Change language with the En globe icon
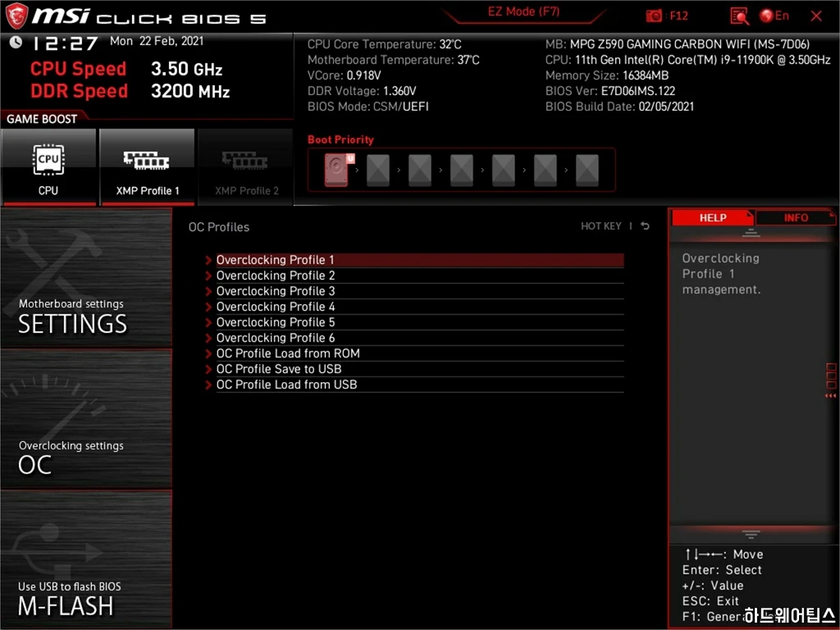Image resolution: width=840 pixels, height=630 pixels. 774,16
